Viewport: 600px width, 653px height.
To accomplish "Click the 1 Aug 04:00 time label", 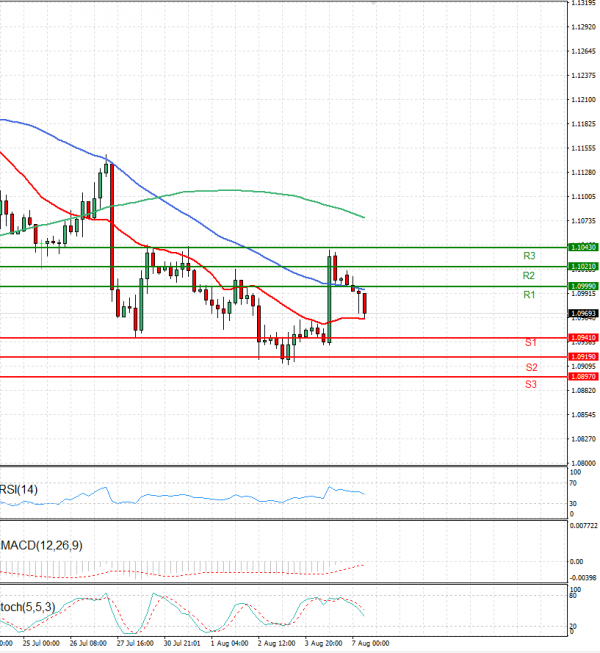I will pos(229,643).
